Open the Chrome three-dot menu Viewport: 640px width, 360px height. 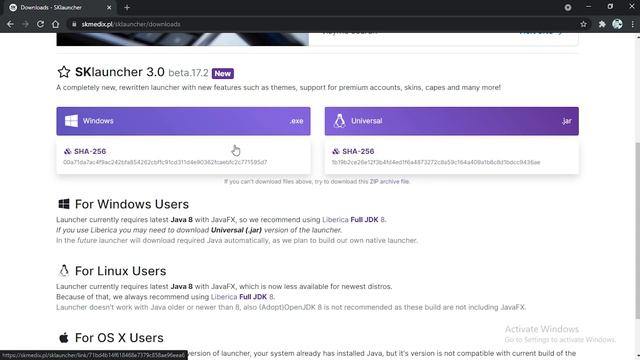[x=632, y=24]
